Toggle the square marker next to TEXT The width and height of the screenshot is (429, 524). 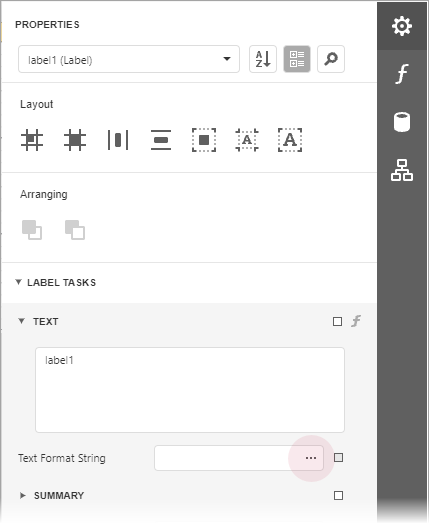click(337, 321)
